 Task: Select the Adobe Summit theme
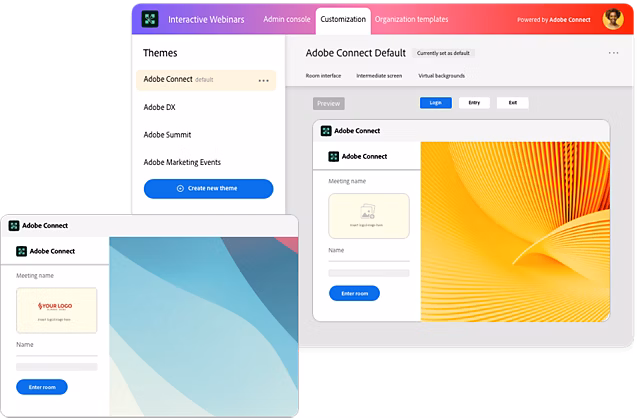(167, 135)
